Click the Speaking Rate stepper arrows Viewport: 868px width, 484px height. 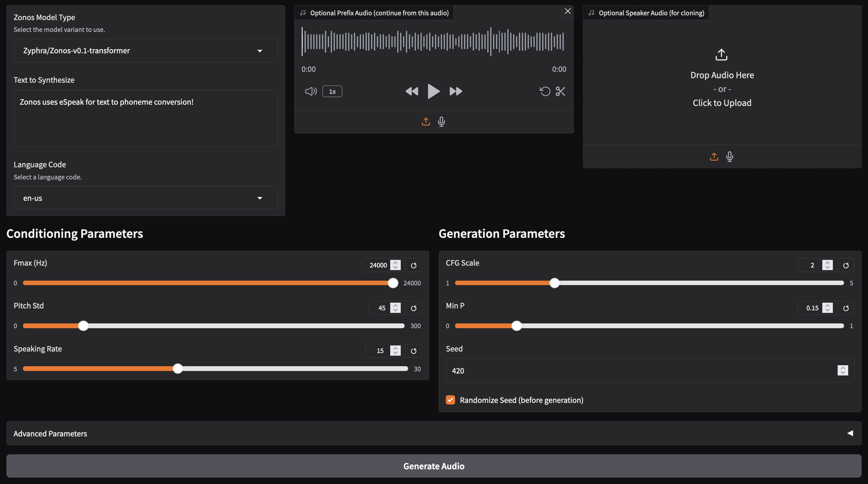click(x=396, y=351)
